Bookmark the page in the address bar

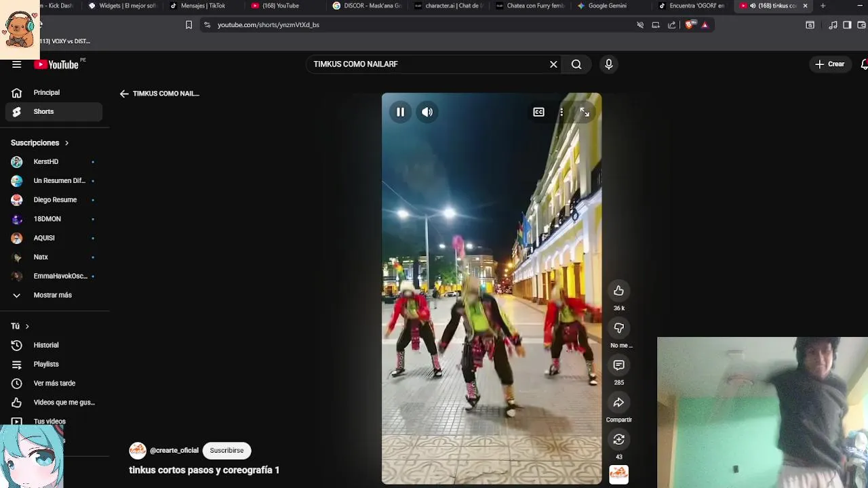189,25
